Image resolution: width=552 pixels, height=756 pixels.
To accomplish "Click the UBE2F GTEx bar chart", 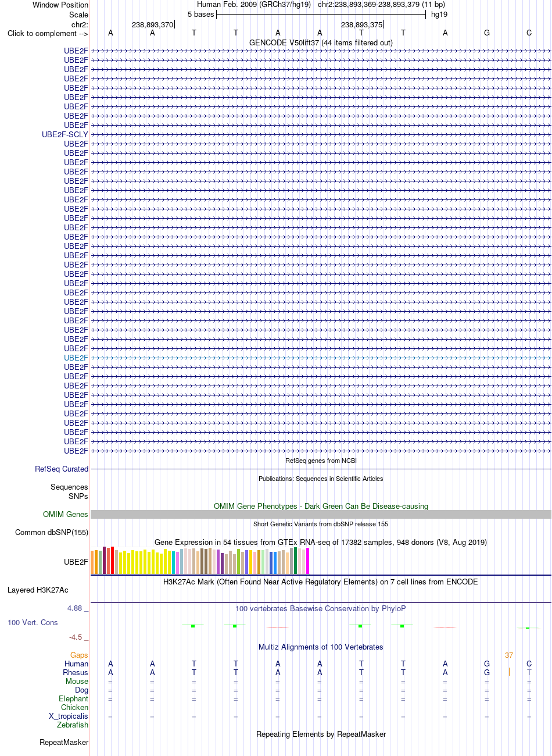I will pos(200,561).
